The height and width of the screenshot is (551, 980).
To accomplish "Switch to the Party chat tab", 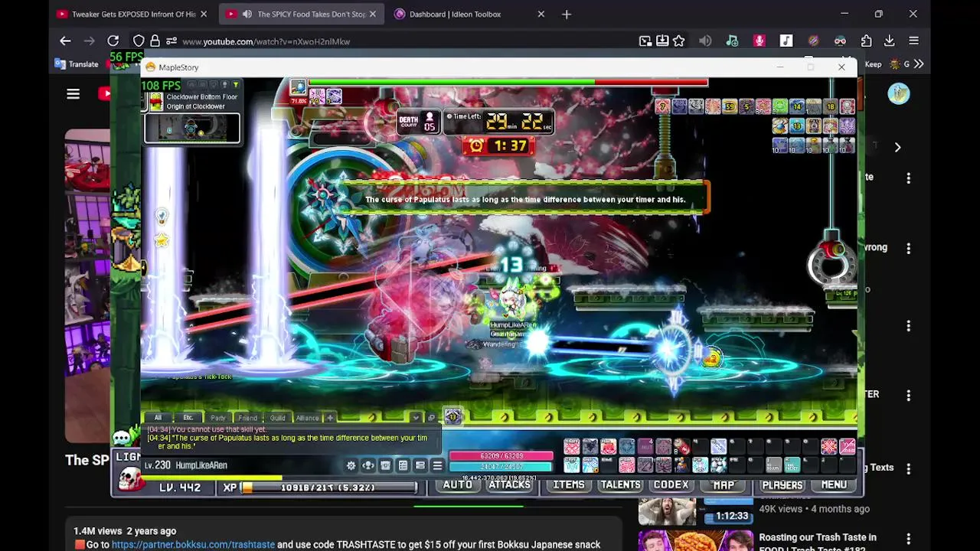I will [218, 418].
